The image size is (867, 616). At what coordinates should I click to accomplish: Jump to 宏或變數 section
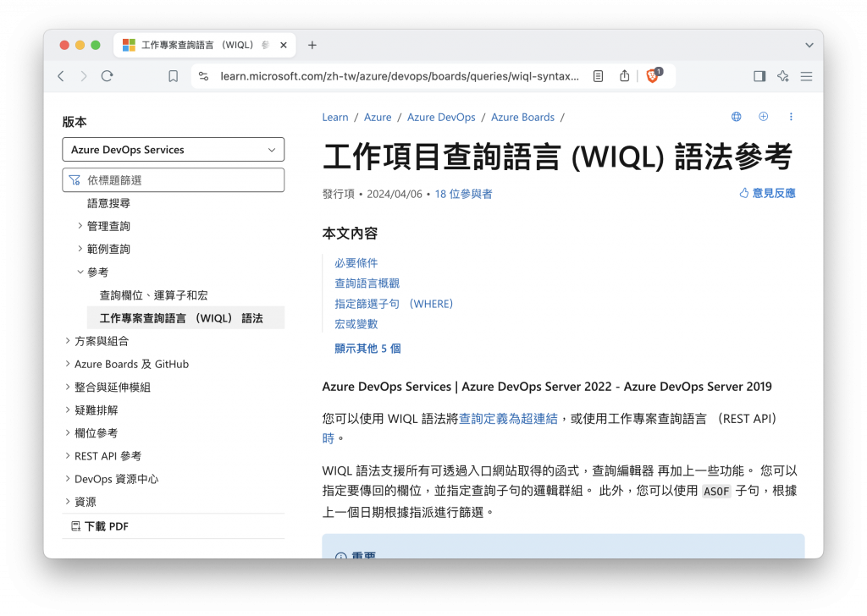tap(356, 324)
